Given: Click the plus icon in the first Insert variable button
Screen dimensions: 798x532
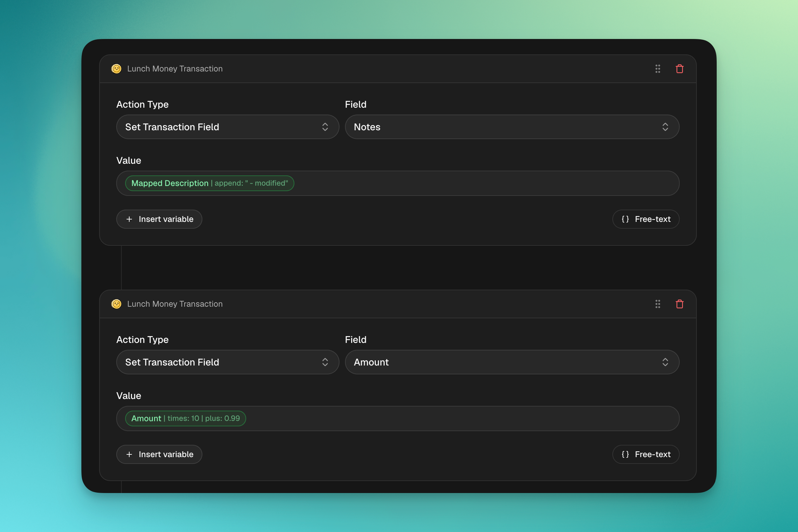Looking at the screenshot, I should coord(129,219).
